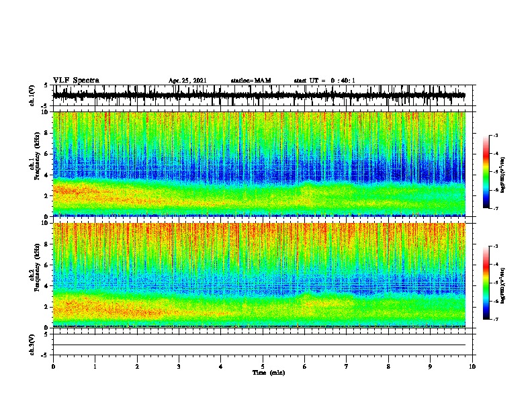532x411 pixels.
Task: Click time axis tick label "1"
Action: click(95, 367)
